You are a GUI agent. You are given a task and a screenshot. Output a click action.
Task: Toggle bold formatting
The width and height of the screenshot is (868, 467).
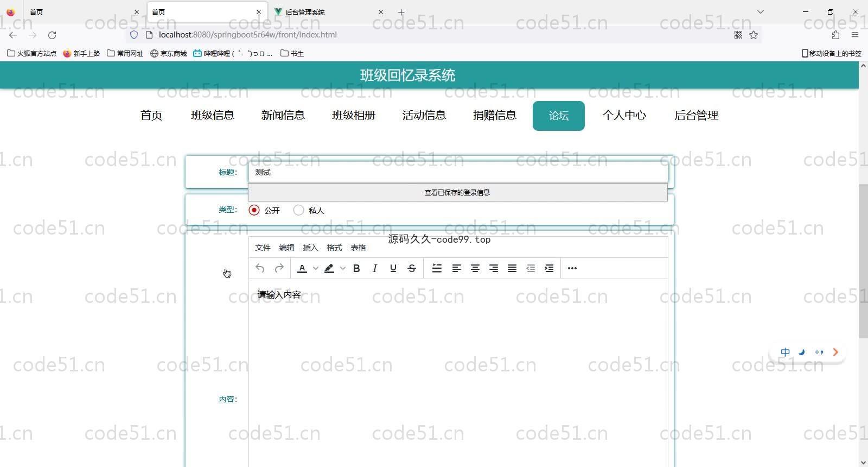coord(356,268)
